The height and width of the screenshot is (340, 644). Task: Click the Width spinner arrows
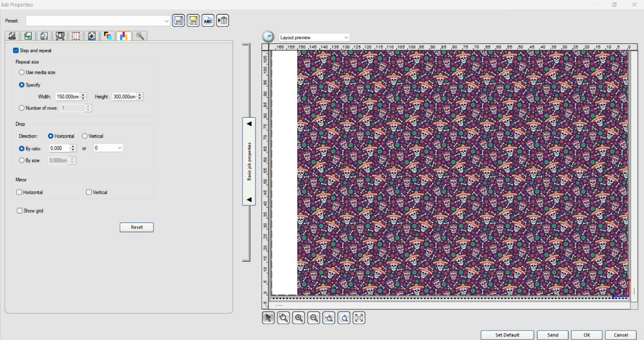pyautogui.click(x=84, y=97)
